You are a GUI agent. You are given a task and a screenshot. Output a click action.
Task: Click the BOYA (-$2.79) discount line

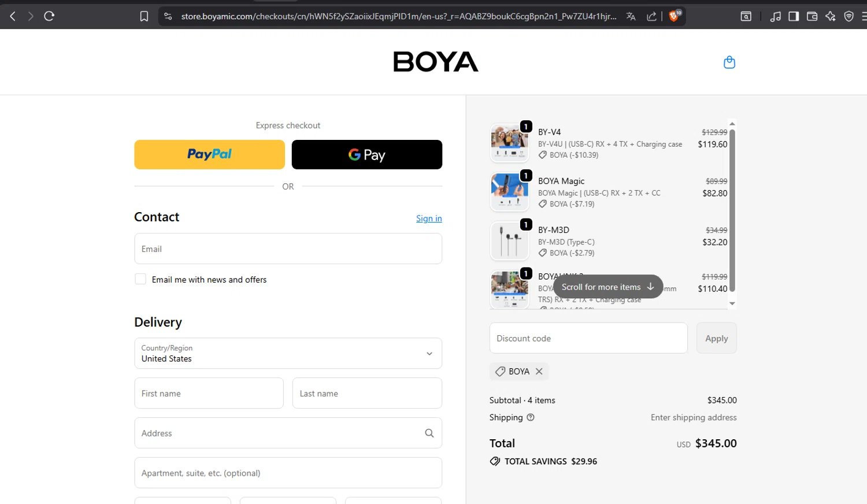tap(572, 253)
